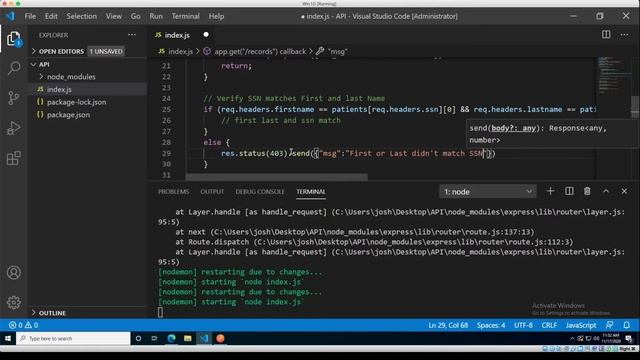The image size is (640, 360).
Task: Click line number 25 in the gutter
Action: (166, 109)
